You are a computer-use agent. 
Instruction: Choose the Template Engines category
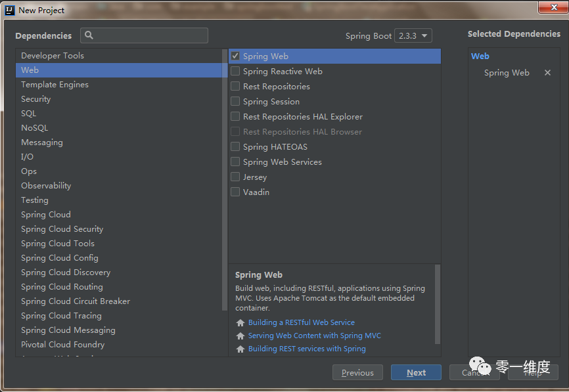(x=119, y=85)
